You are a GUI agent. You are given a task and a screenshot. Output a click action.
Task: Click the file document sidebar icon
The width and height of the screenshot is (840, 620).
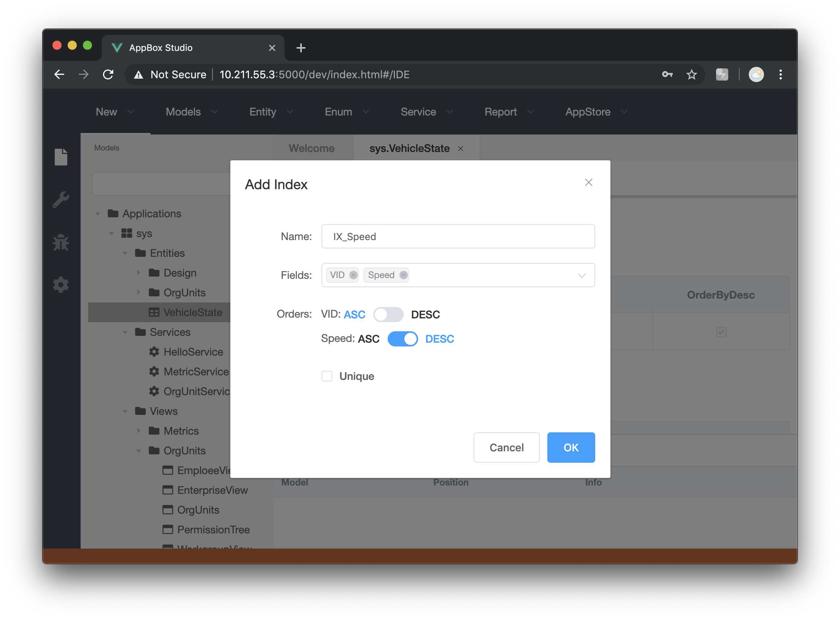pyautogui.click(x=61, y=157)
